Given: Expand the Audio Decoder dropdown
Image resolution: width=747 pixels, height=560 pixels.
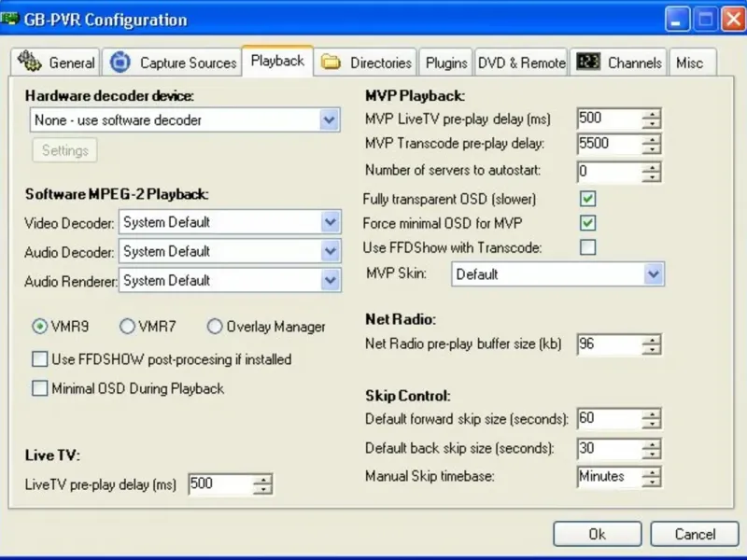Looking at the screenshot, I should [331, 251].
